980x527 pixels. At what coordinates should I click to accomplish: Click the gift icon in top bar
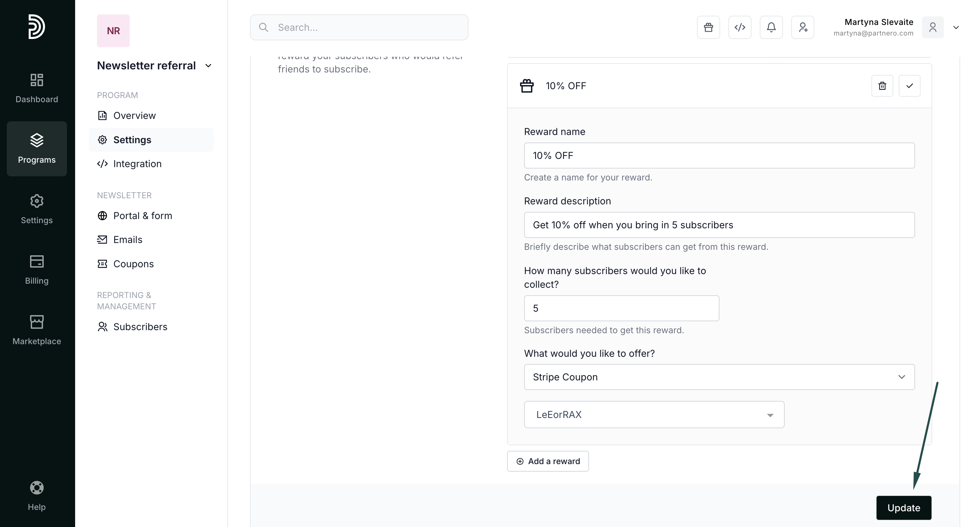coord(708,27)
